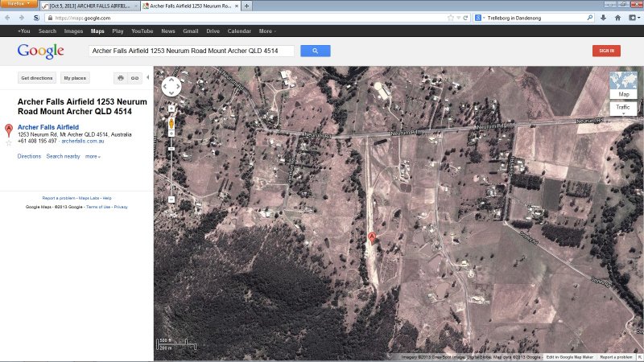Click Report a problem in sidebar footer
The width and height of the screenshot is (644, 362).
coord(59,198)
